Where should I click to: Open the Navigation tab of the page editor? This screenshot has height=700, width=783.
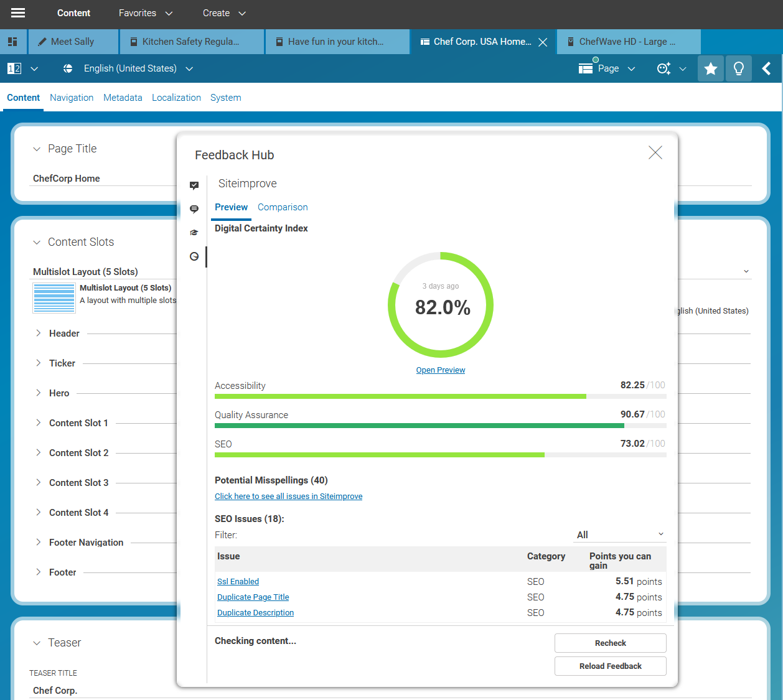click(x=72, y=98)
